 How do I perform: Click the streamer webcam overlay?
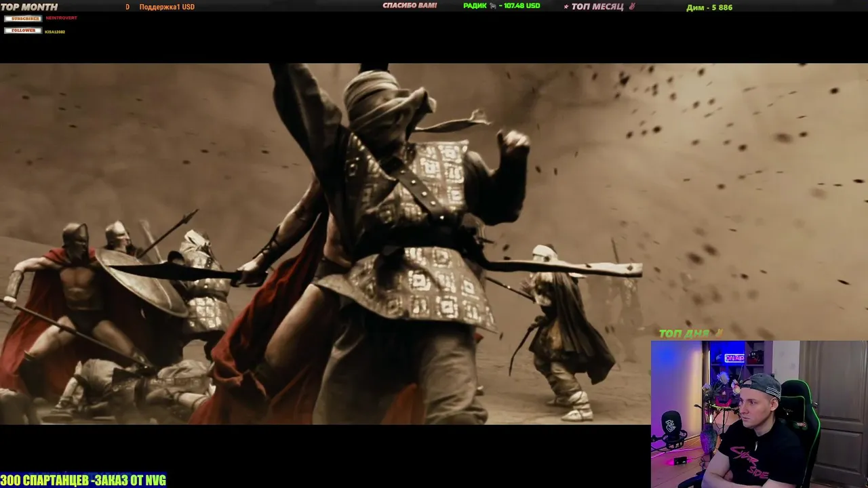[759, 414]
